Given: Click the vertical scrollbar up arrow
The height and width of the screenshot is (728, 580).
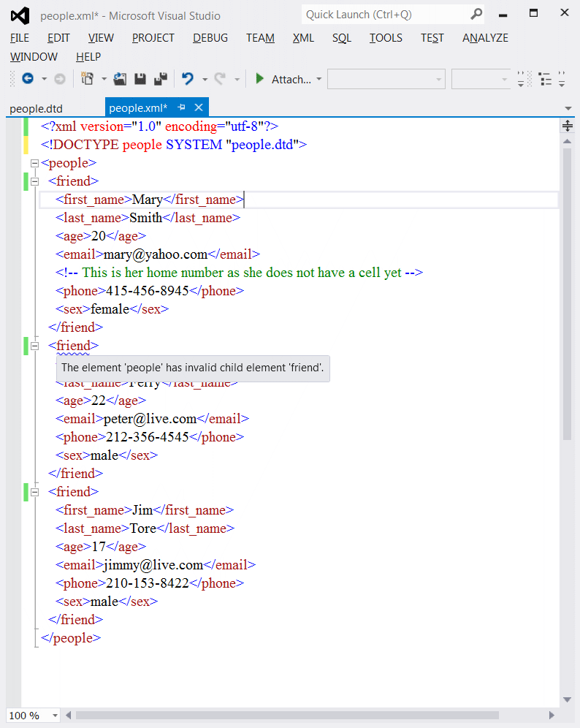Looking at the screenshot, I should (567, 141).
